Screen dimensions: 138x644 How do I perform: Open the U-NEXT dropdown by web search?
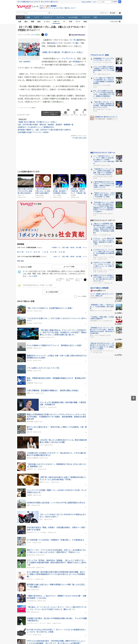(x=115, y=2)
